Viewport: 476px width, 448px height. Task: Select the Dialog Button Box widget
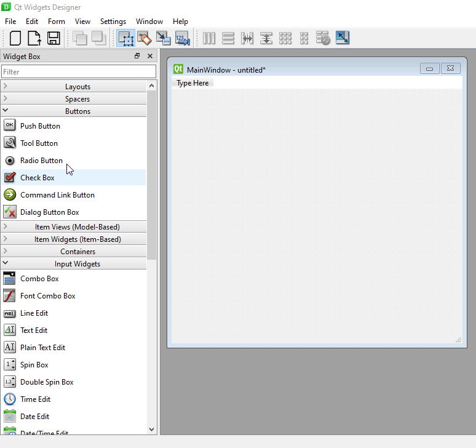coord(74,212)
